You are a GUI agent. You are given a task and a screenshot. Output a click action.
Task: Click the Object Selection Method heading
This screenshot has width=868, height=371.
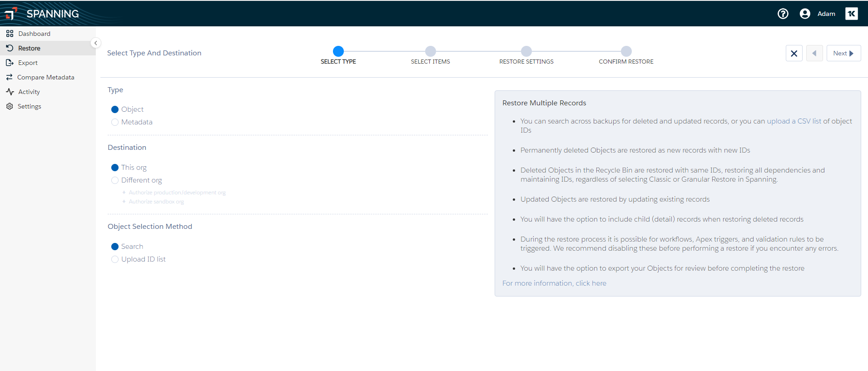(x=150, y=227)
